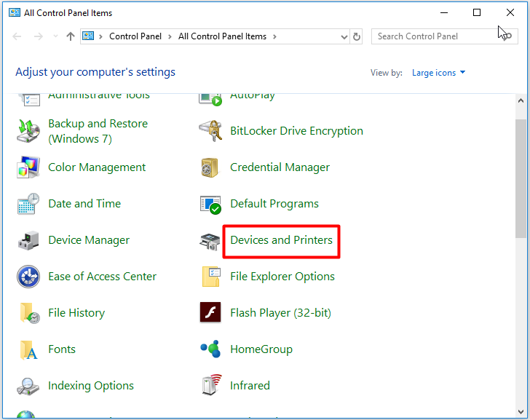Refresh the Control Panel view

point(357,36)
